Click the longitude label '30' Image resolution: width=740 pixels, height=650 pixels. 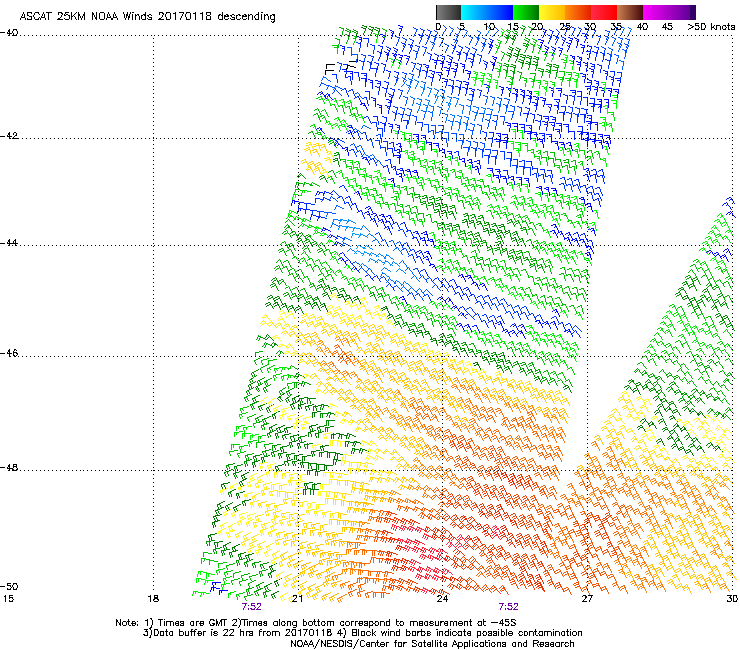pyautogui.click(x=732, y=599)
